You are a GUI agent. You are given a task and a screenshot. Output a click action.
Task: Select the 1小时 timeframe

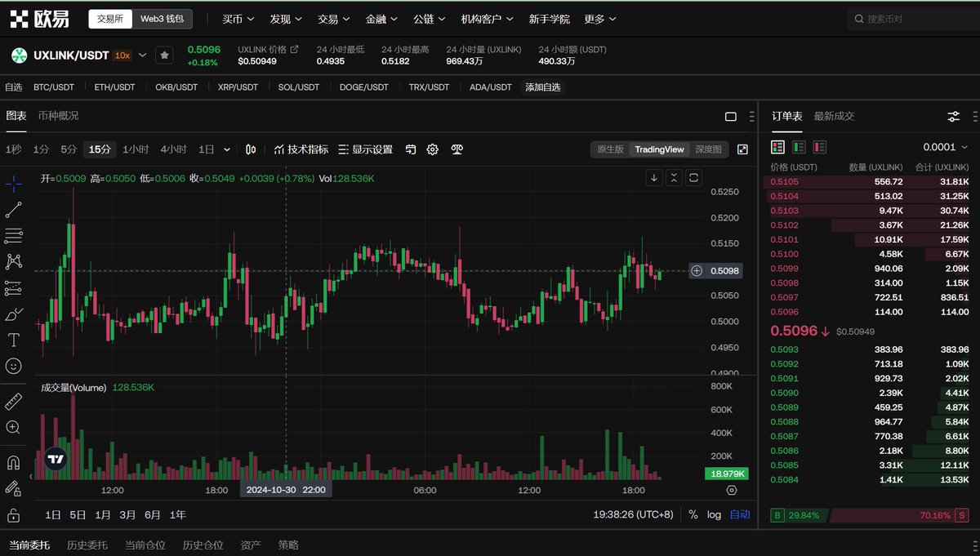click(x=136, y=149)
